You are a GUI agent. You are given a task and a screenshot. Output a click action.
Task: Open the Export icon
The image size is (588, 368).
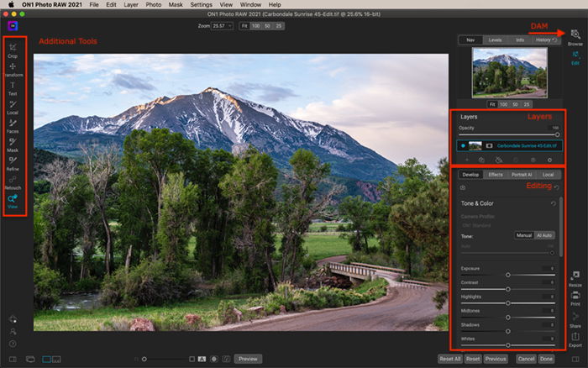[x=575, y=340]
